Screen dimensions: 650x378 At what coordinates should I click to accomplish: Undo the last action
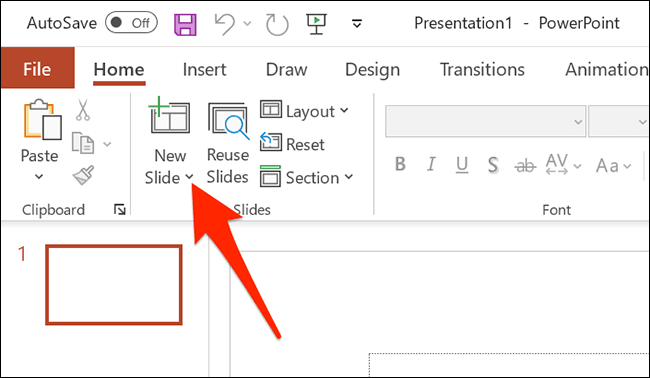[x=225, y=24]
